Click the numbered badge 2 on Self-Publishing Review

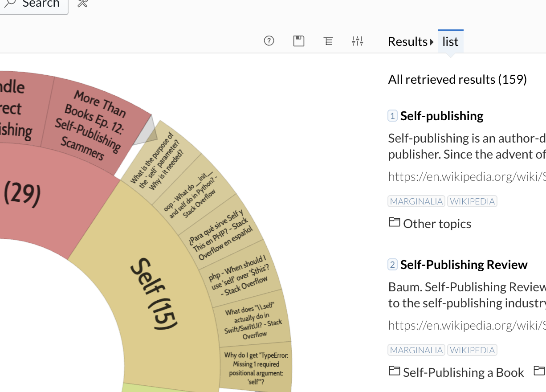[x=391, y=264]
